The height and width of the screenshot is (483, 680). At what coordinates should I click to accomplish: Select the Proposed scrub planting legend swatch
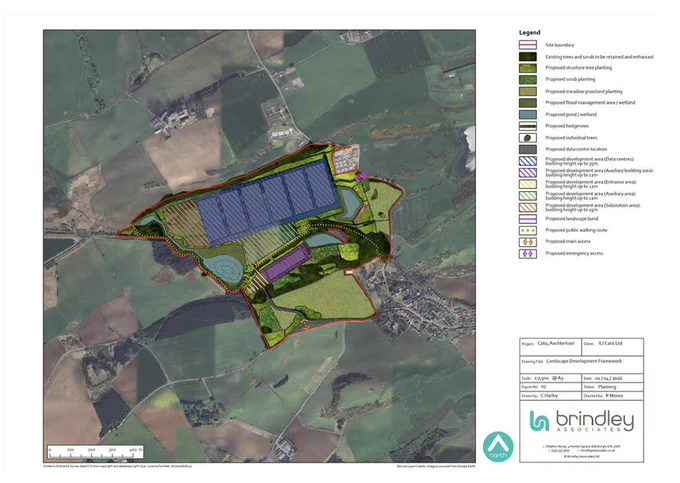click(x=527, y=79)
